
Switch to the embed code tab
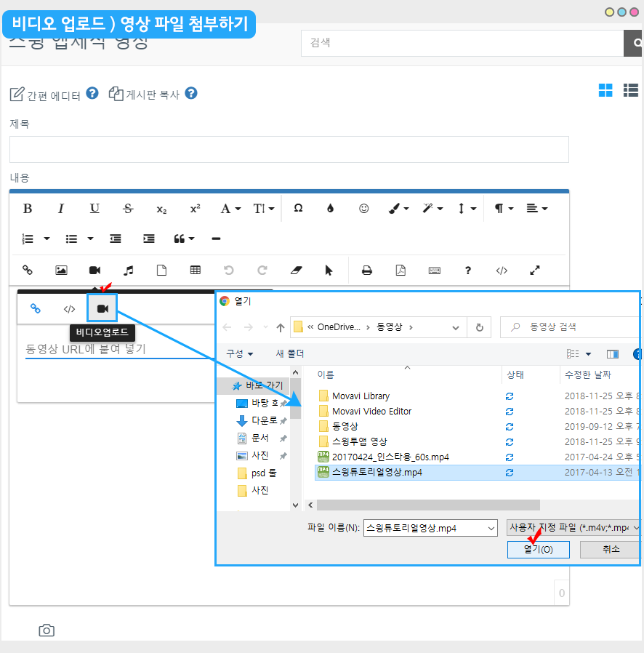[69, 309]
